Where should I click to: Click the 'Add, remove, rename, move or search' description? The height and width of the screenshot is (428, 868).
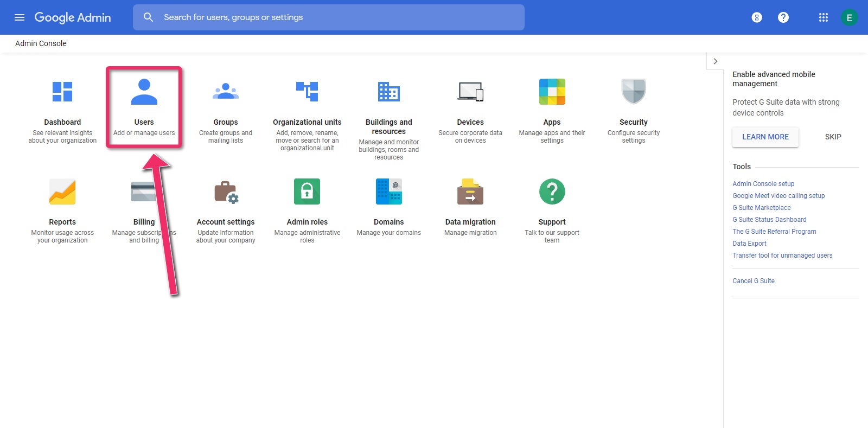coord(307,140)
